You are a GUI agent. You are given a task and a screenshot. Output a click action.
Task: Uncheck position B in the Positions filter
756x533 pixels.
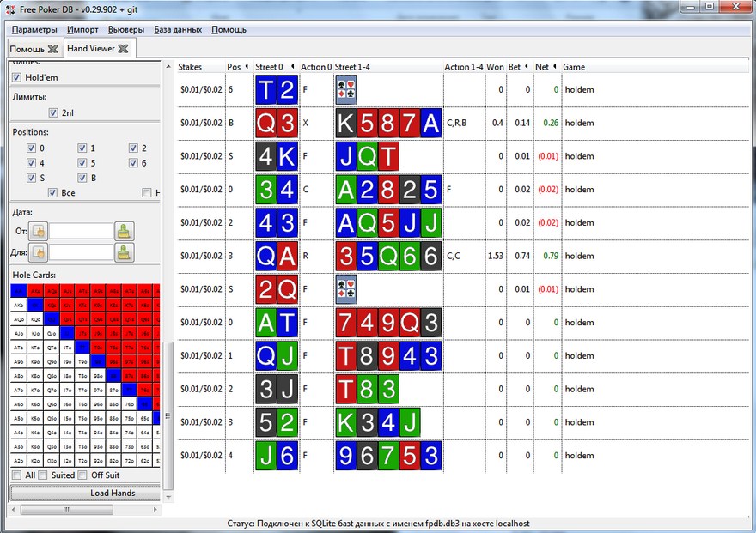coord(82,178)
